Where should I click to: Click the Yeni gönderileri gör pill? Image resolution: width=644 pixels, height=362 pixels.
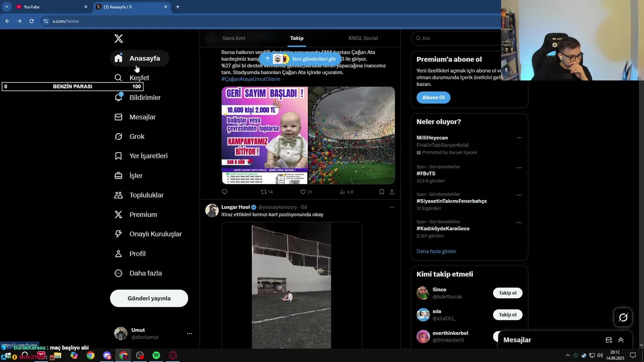pos(300,59)
